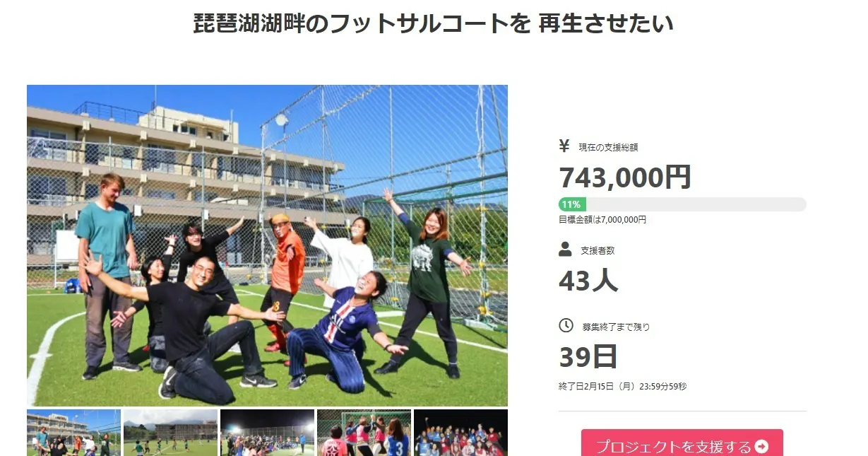View the night floodlight court thumbnail
Screen dimensions: 868x456
[x=267, y=433]
